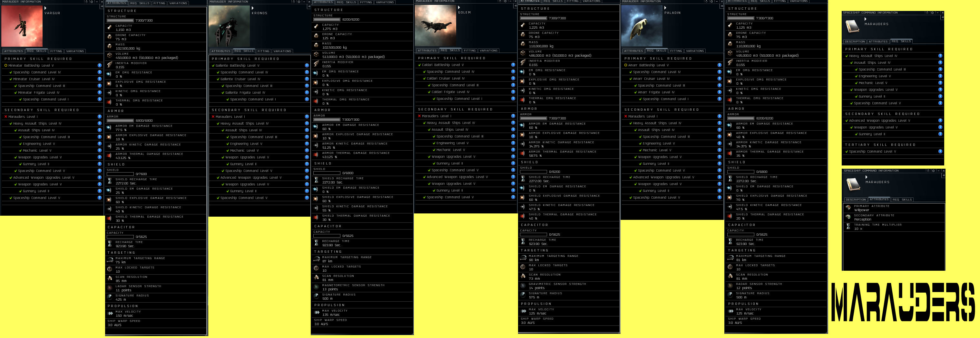Collapse the Marauders Req. Skills window with «
Screen dimensions: 980x338
(x=942, y=17)
